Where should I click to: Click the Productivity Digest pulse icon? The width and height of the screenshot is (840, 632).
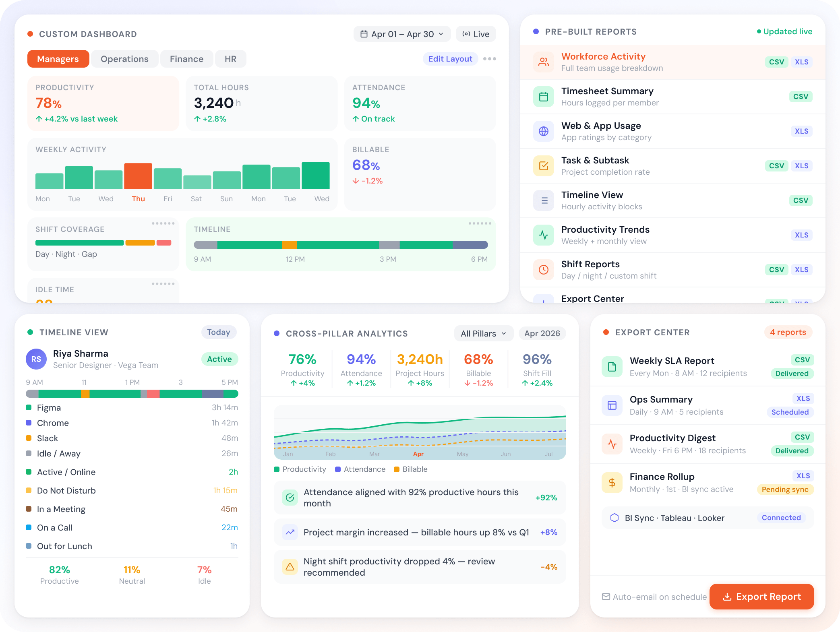pos(612,444)
